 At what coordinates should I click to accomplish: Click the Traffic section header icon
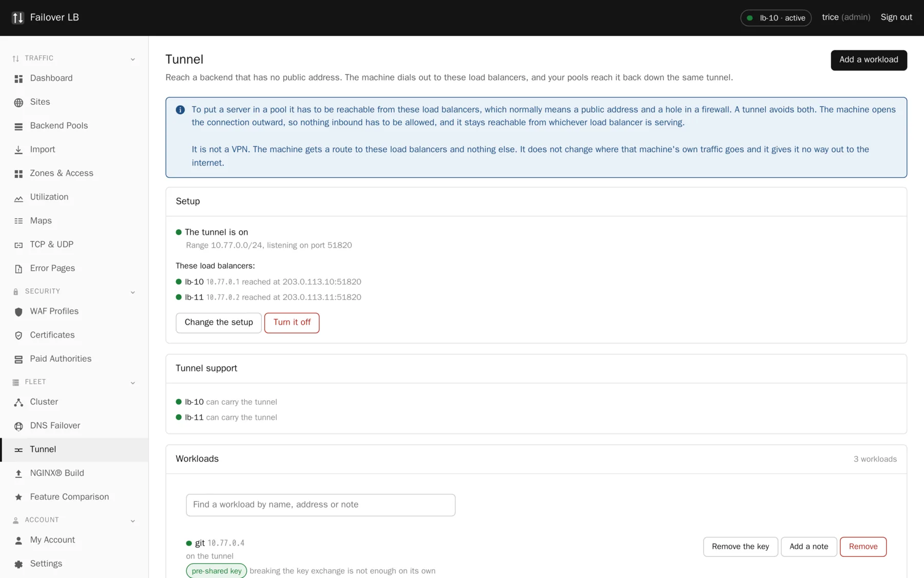point(16,59)
